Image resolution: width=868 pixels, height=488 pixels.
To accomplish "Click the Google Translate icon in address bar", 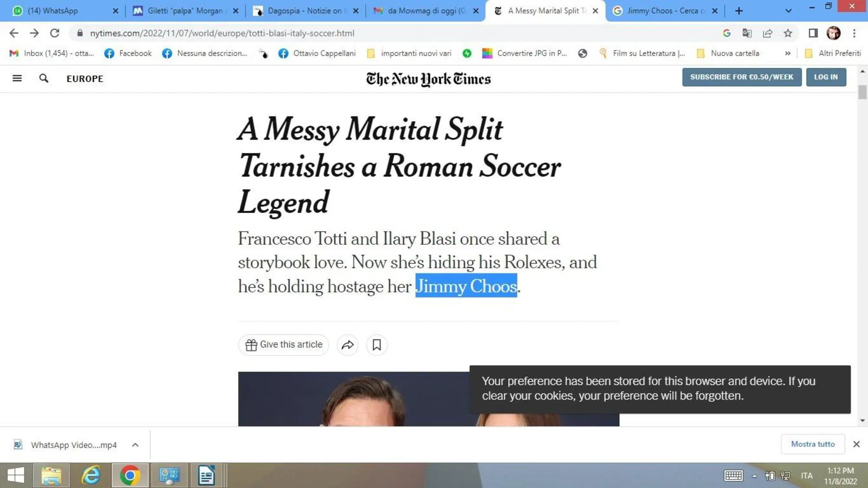I will click(x=747, y=33).
